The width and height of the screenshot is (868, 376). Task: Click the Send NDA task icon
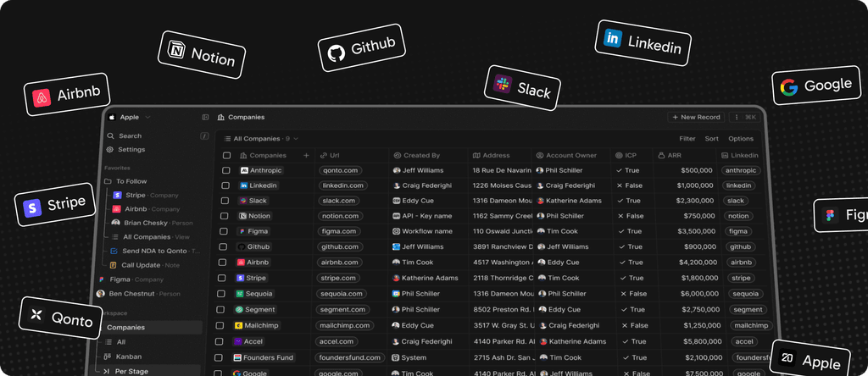pyautogui.click(x=114, y=251)
